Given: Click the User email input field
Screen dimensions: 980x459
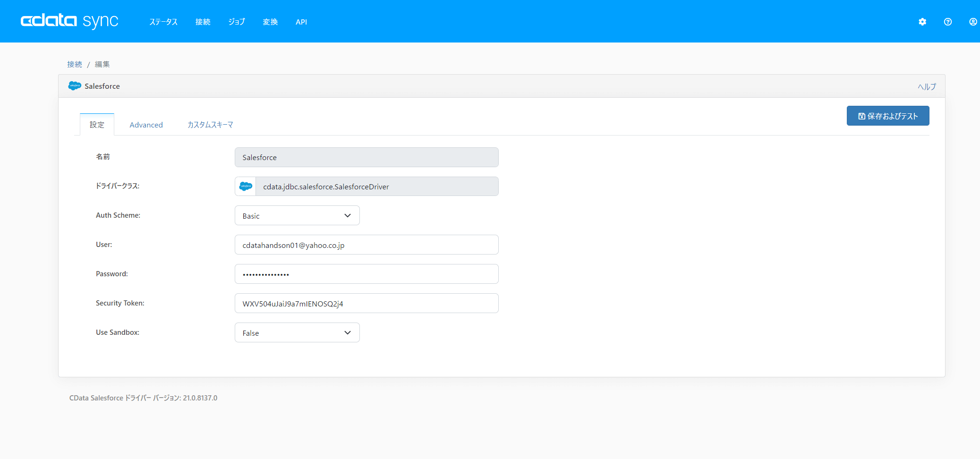Looking at the screenshot, I should 366,245.
